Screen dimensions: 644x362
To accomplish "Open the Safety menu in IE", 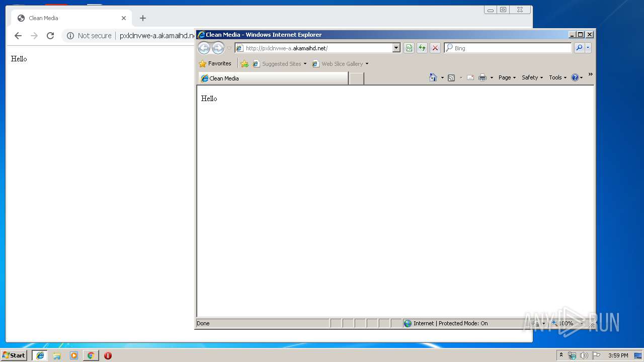I will tap(532, 77).
